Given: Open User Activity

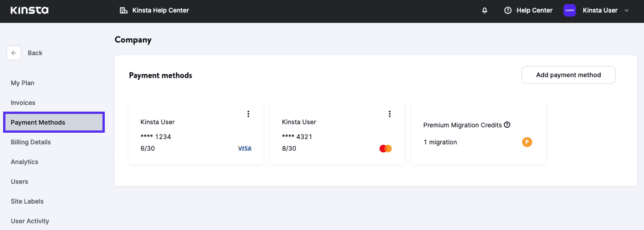Looking at the screenshot, I should coord(30,221).
